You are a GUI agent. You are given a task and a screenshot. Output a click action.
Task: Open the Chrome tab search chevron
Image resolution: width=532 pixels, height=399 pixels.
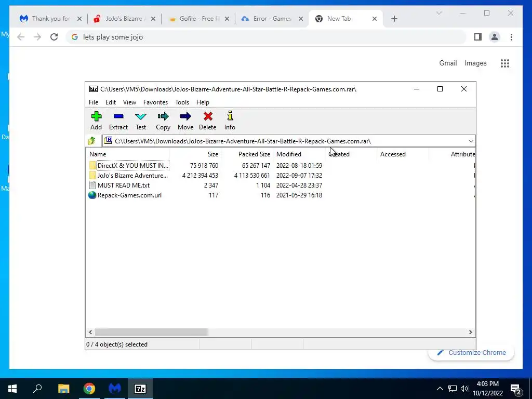pos(438,13)
